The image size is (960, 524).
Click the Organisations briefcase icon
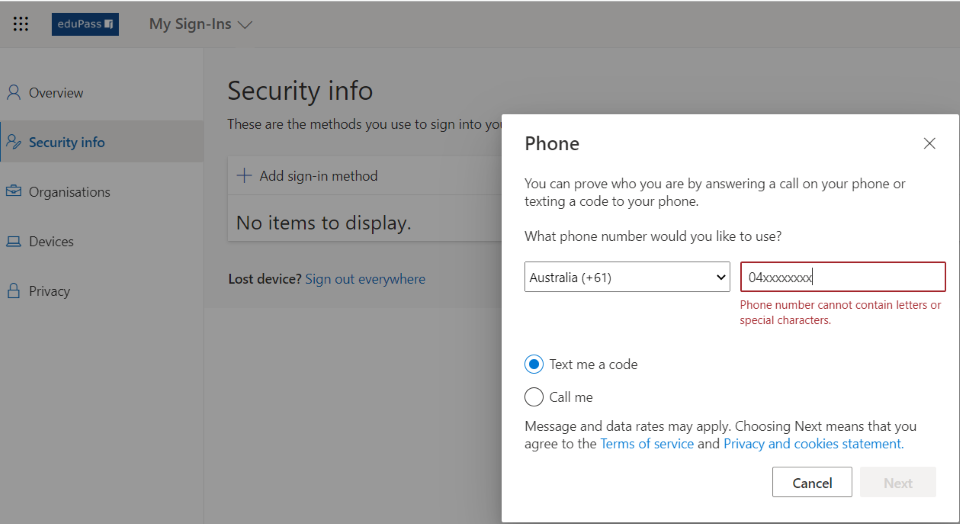[13, 192]
